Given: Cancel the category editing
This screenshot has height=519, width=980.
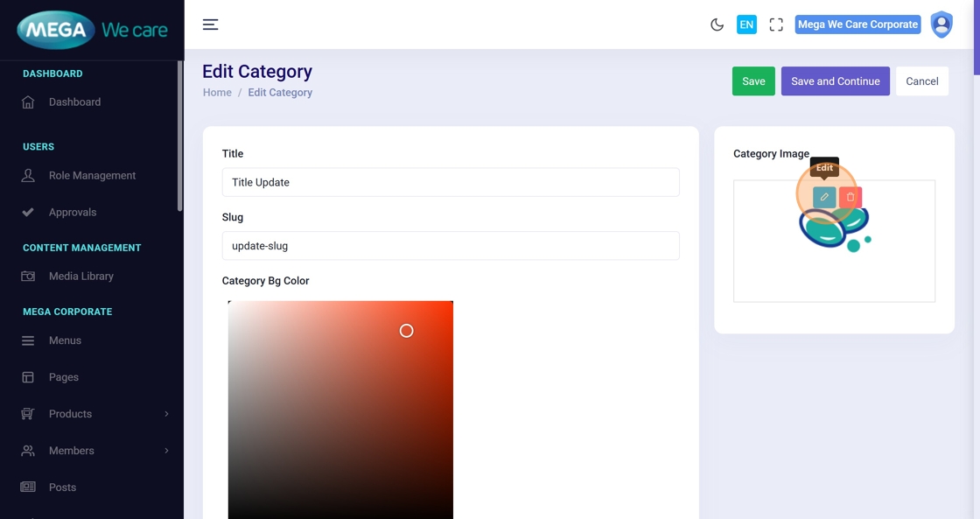Looking at the screenshot, I should 921,81.
